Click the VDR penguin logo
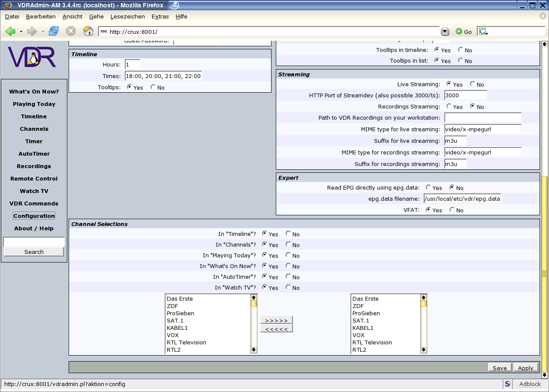Image resolution: width=549 pixels, height=392 pixels. tap(32, 57)
